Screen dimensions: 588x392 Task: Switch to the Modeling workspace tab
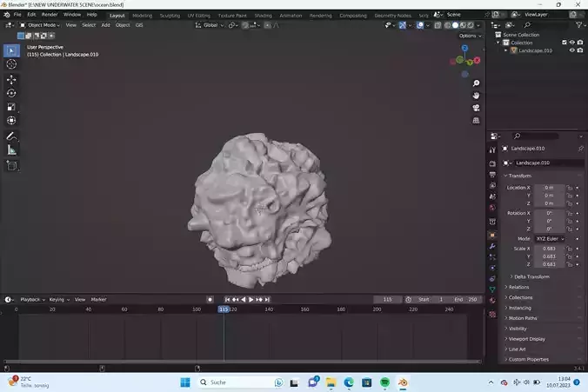(142, 16)
